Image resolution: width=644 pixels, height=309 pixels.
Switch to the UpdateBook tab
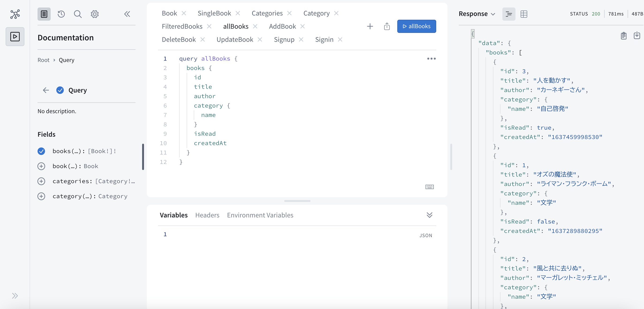(235, 39)
